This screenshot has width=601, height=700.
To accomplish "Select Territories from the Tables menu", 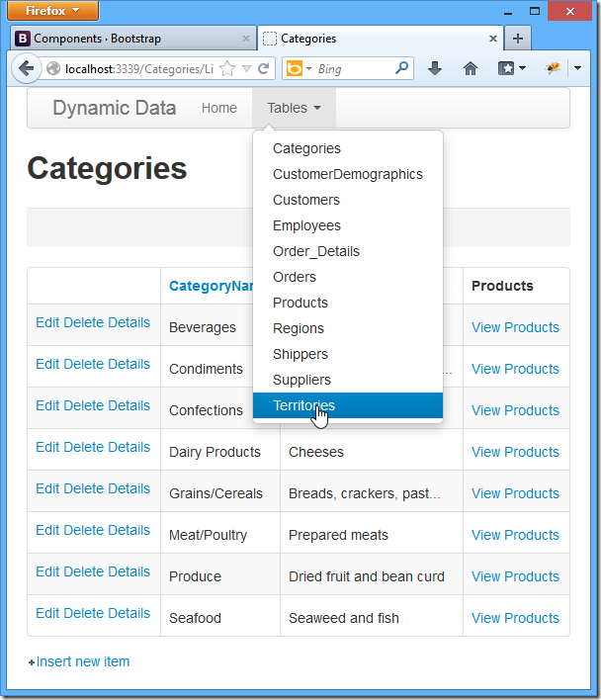I will click(x=303, y=405).
